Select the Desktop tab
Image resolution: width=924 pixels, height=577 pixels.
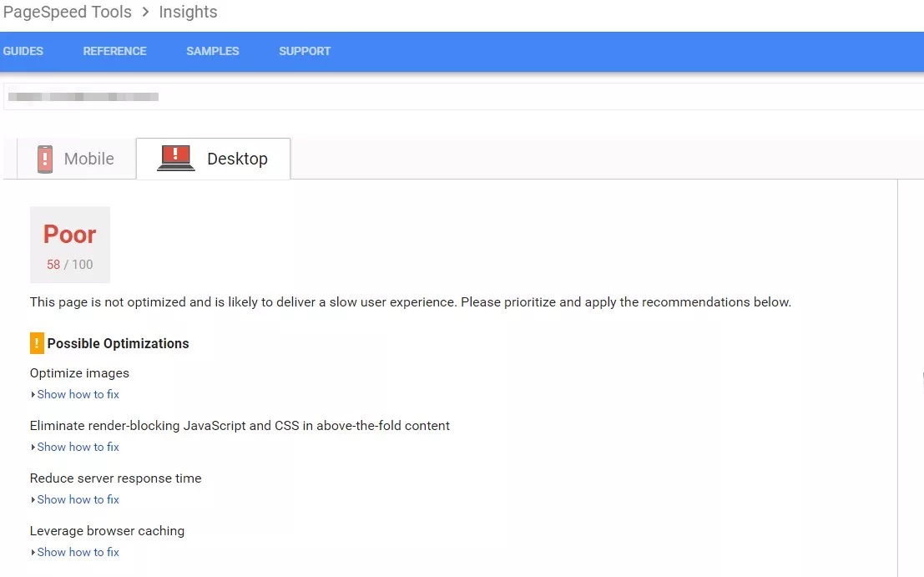tap(214, 159)
